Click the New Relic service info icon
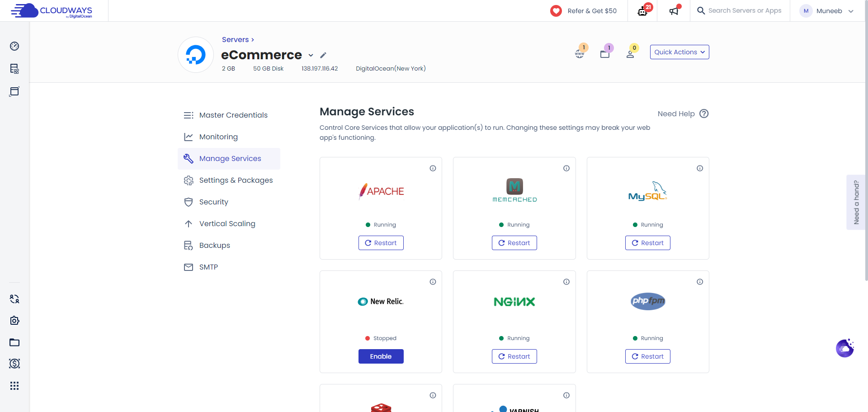868x412 pixels. tap(433, 281)
